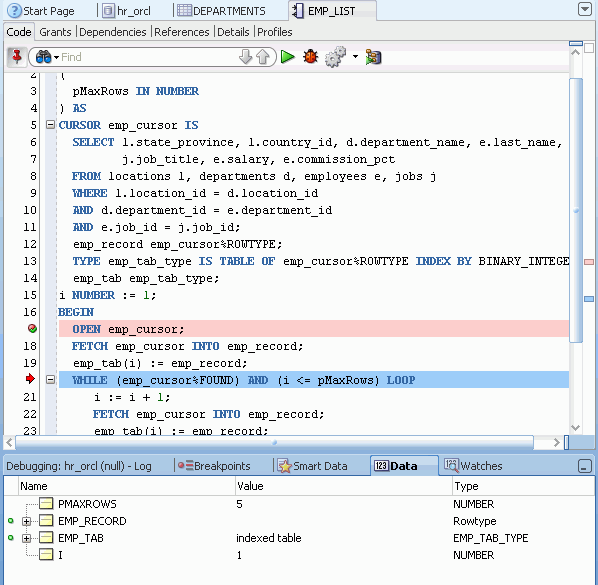Click the blue marker in overview margin

tap(589, 299)
